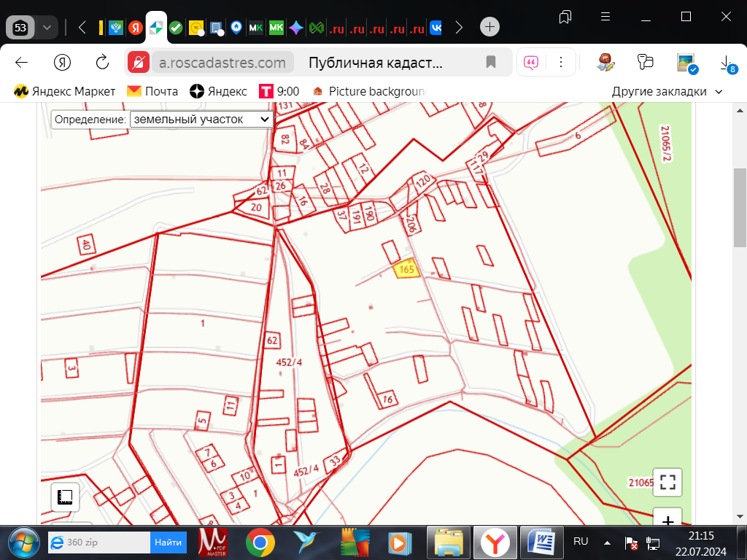
Task: Go back to previous page
Action: point(22,62)
